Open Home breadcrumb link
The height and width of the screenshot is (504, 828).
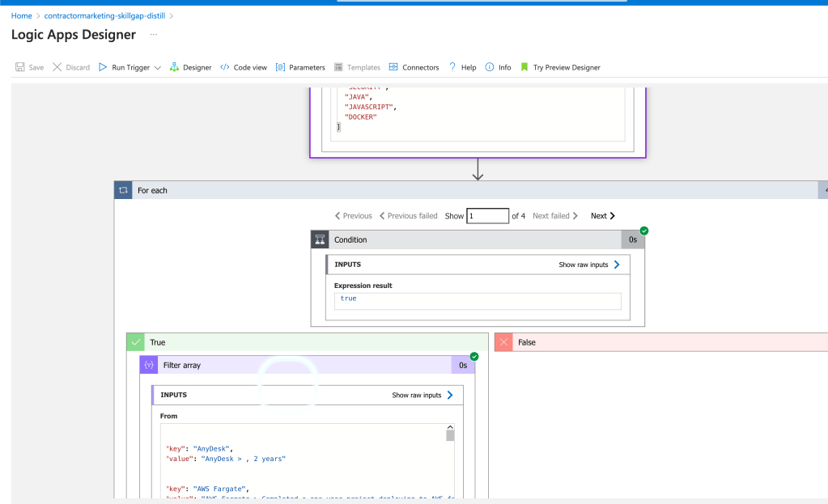click(x=22, y=16)
